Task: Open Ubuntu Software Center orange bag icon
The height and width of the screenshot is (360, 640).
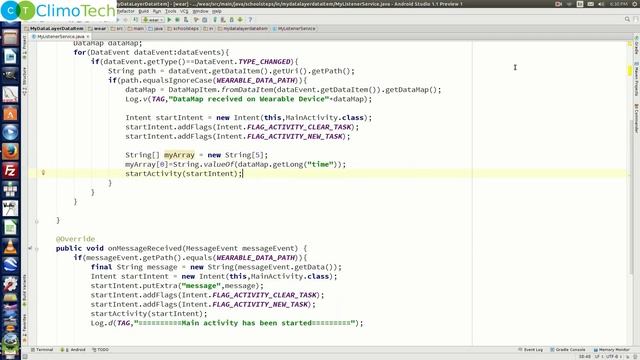Action: (x=10, y=113)
